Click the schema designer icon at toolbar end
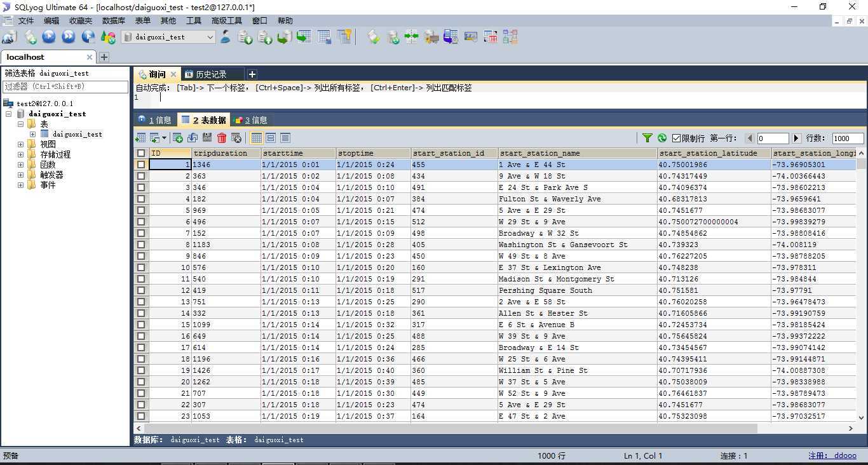This screenshot has height=465, width=868. coord(510,37)
